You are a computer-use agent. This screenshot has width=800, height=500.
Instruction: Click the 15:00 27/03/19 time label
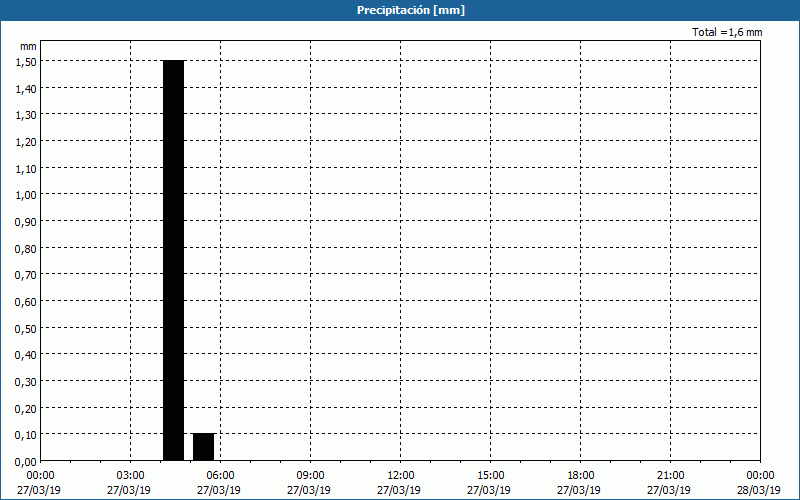[x=489, y=483]
